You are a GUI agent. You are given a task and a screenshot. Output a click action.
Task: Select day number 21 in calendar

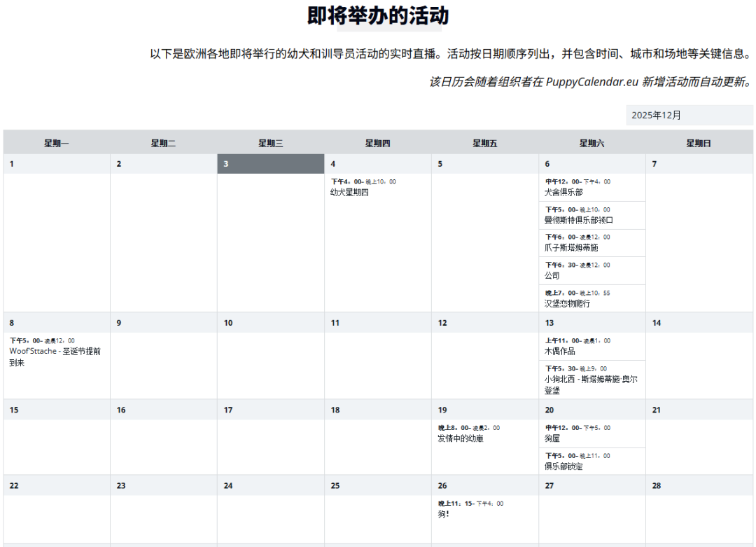point(656,410)
